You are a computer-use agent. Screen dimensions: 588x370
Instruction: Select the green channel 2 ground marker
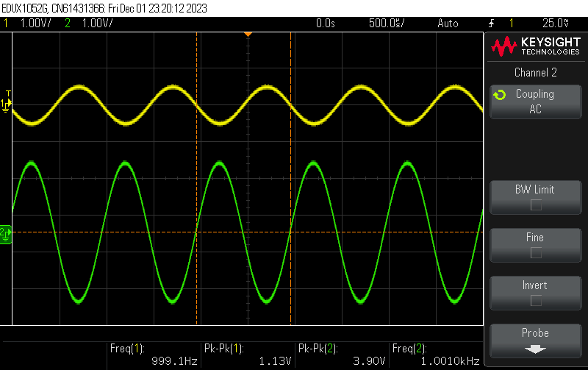(x=6, y=235)
